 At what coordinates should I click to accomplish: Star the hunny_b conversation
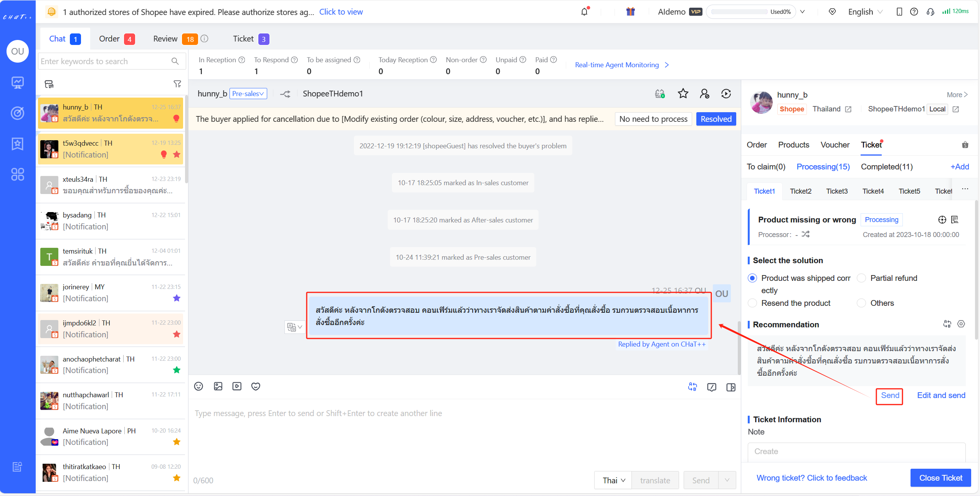(683, 93)
